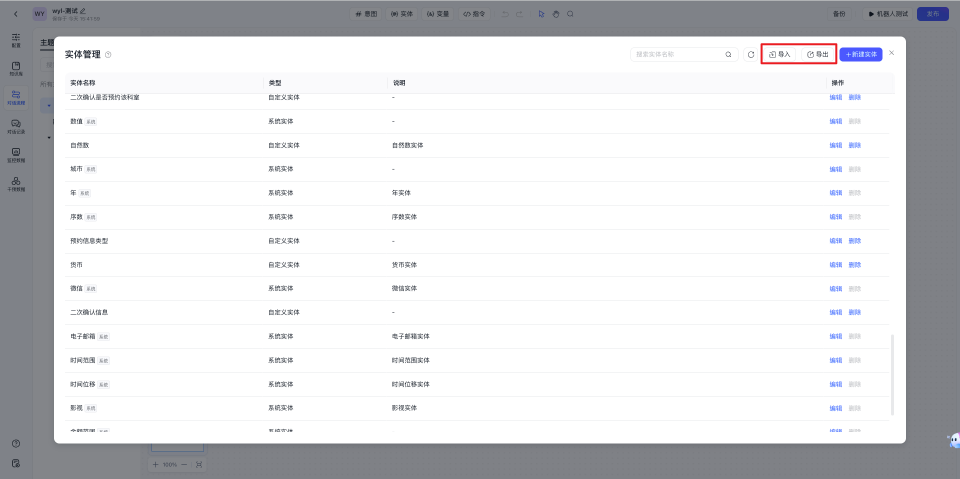The image size is (960, 479).
Task: Click the 导出 (Export) button
Action: point(817,54)
